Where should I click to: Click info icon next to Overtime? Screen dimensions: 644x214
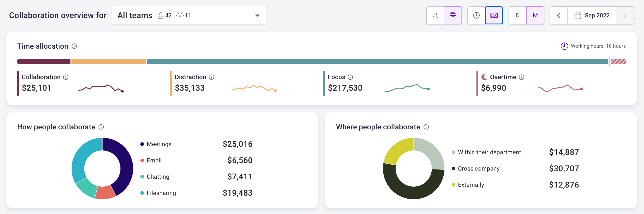coord(521,77)
